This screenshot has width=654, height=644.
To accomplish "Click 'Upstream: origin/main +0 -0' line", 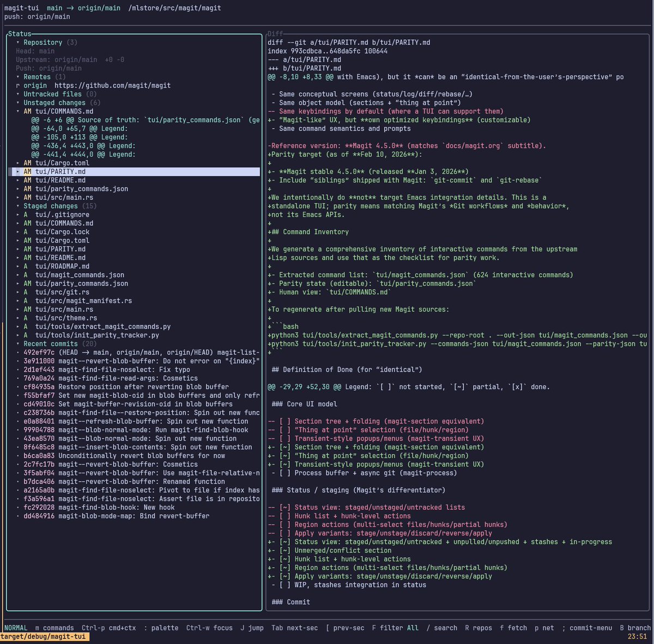I will click(70, 60).
